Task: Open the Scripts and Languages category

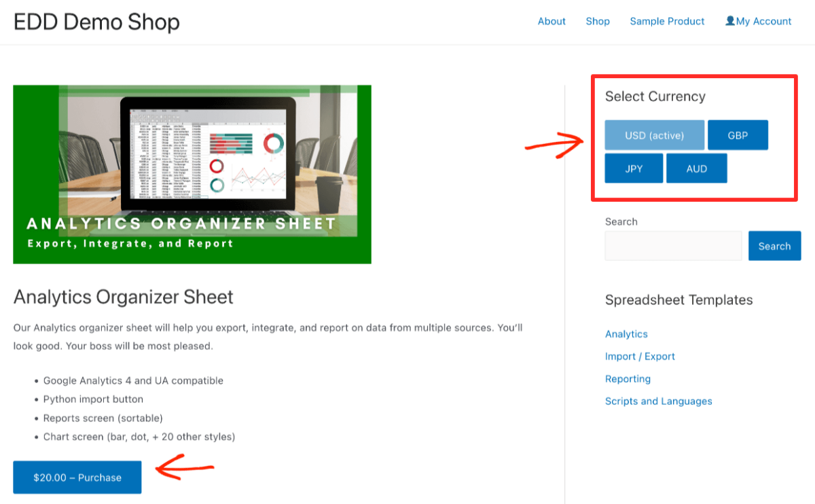Action: [x=658, y=401]
